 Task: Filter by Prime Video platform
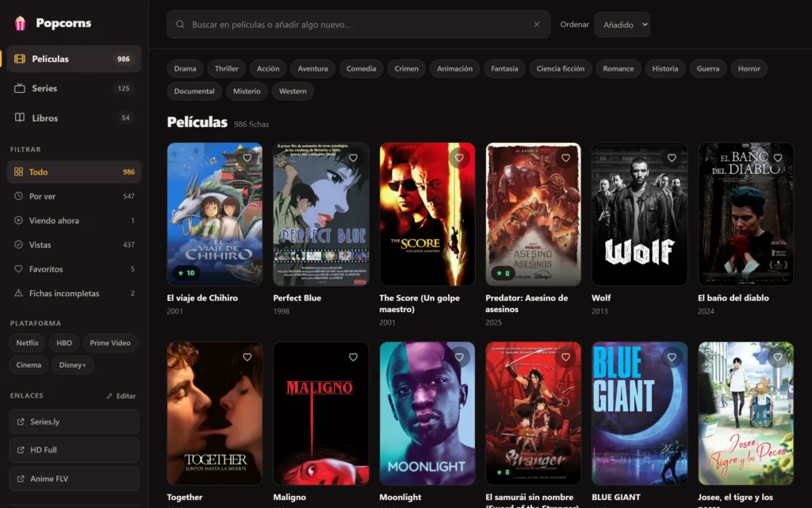[x=109, y=343]
